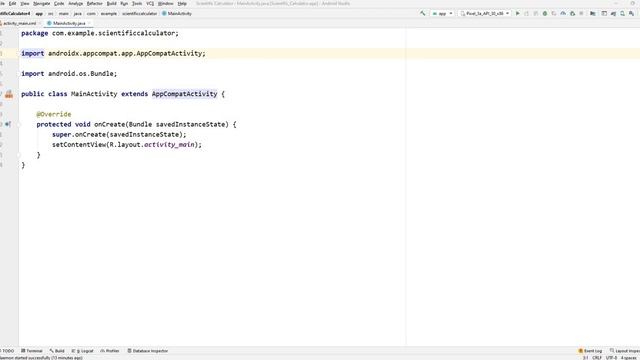Click the package declaration line
The height and width of the screenshot is (360, 640).
100,33
